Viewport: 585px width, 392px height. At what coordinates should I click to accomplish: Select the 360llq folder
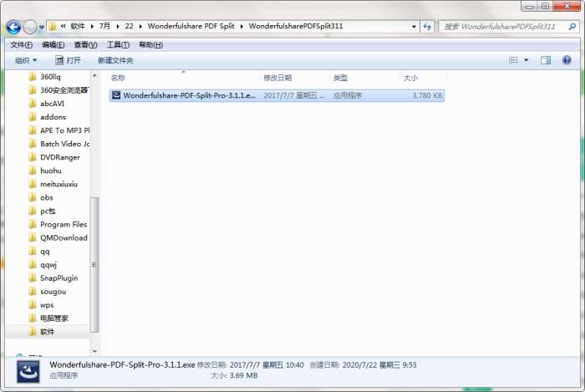(50, 77)
